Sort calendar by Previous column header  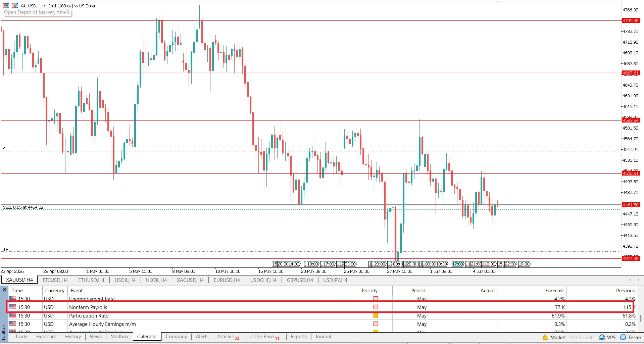pyautogui.click(x=602, y=291)
